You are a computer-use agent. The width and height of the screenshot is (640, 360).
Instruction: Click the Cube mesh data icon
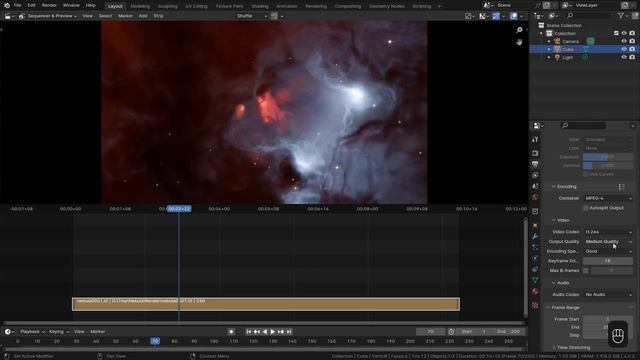click(586, 49)
